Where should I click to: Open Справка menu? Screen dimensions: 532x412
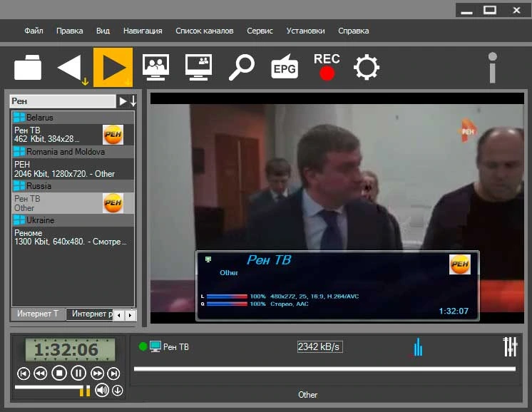pyautogui.click(x=354, y=31)
